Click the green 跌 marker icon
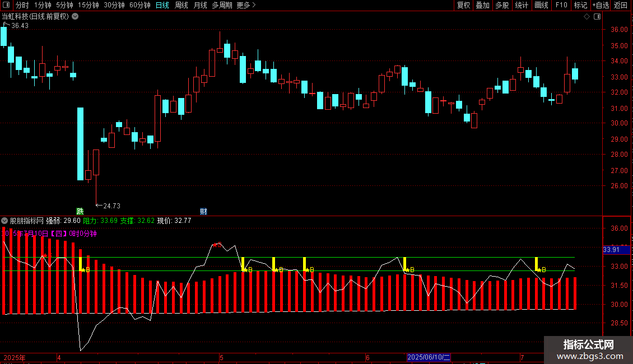The height and width of the screenshot is (364, 633). tap(80, 212)
